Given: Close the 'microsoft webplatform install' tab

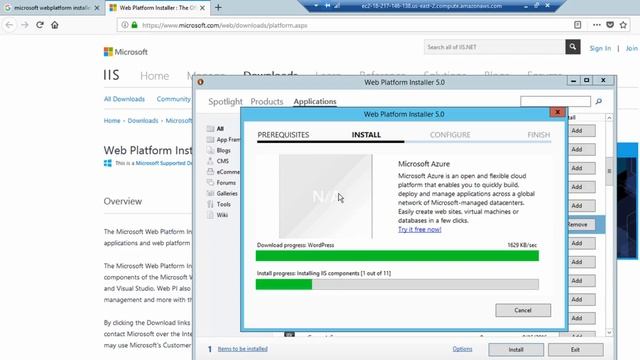Looking at the screenshot, I should (97, 8).
